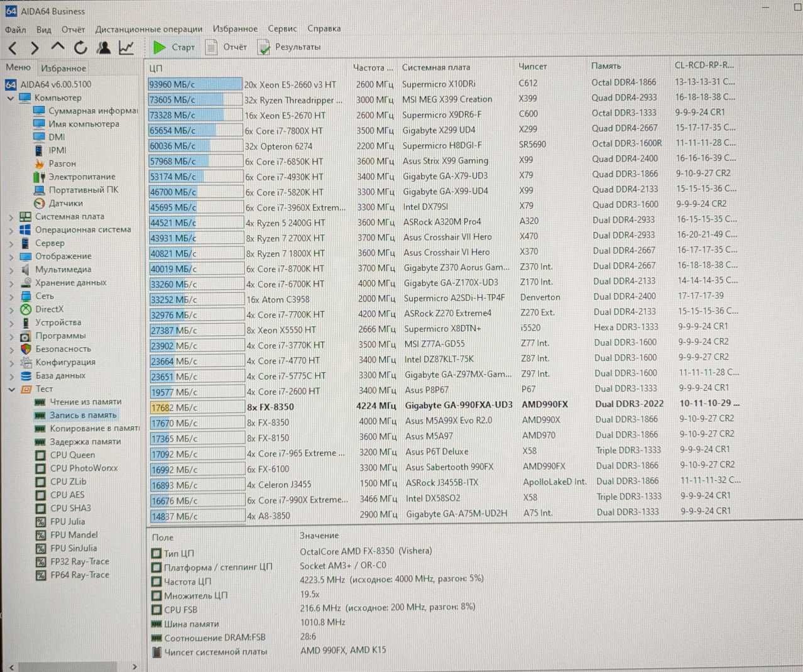
Task: Select the CPU Queen benchmark
Action: click(x=65, y=454)
